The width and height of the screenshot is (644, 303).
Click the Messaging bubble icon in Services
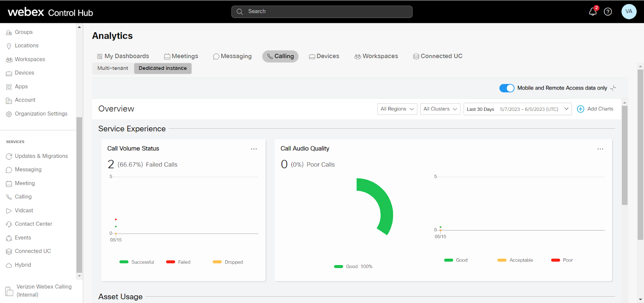pyautogui.click(x=9, y=170)
